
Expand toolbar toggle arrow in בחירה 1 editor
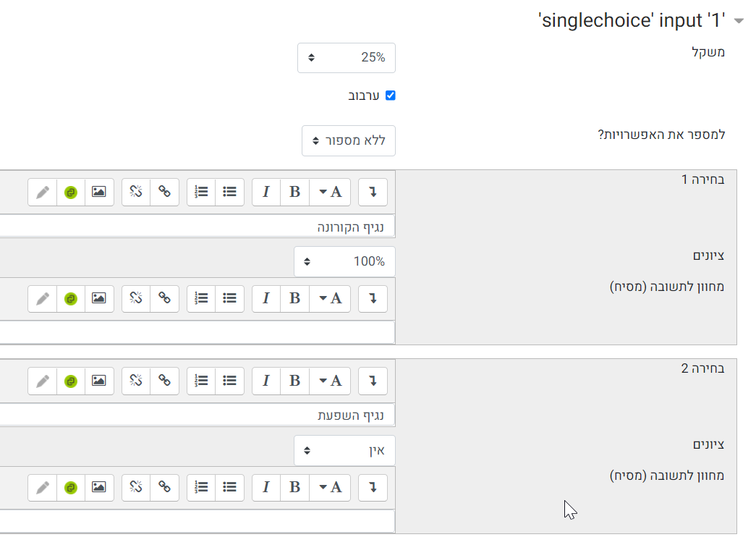click(x=373, y=192)
